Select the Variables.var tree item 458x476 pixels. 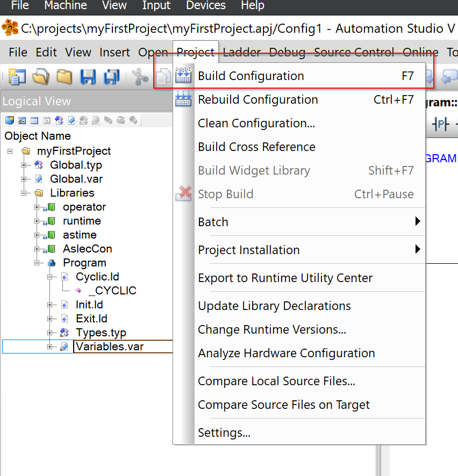click(110, 347)
